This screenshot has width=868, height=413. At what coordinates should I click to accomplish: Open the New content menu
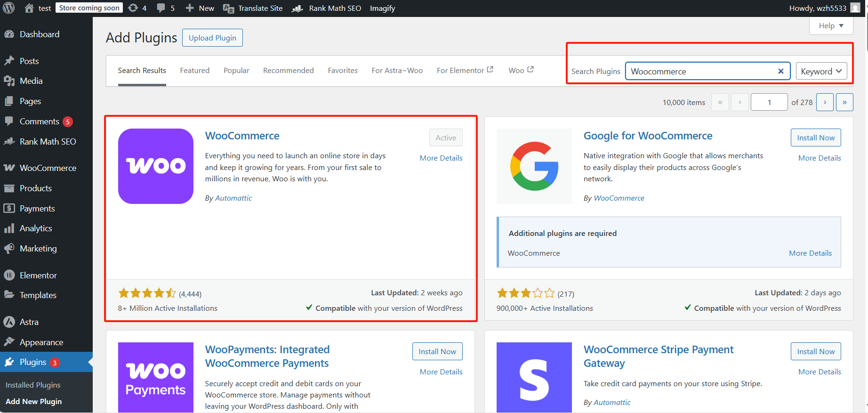coord(200,8)
